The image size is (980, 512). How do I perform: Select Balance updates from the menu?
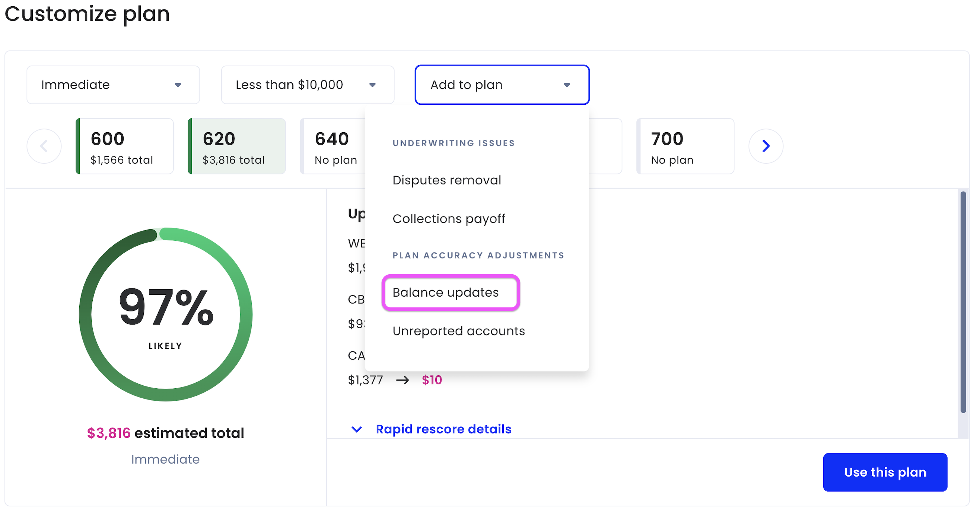[x=445, y=293]
